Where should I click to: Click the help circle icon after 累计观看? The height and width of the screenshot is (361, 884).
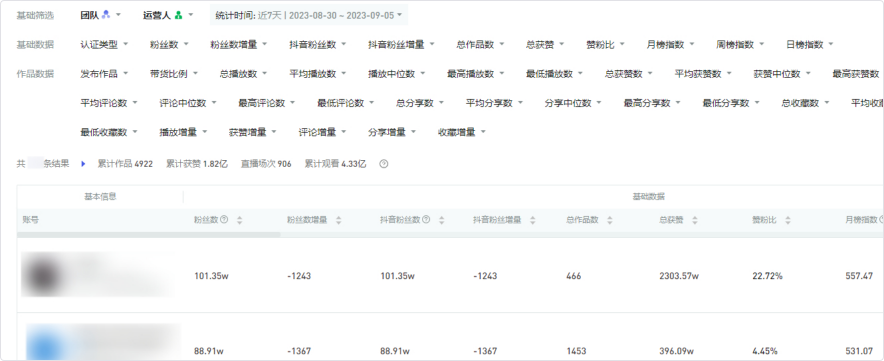pos(384,164)
